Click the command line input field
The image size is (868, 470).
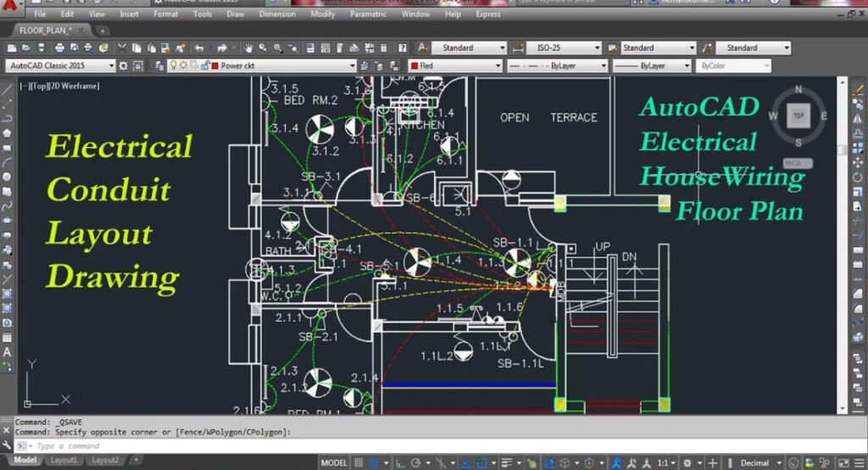tap(254, 445)
